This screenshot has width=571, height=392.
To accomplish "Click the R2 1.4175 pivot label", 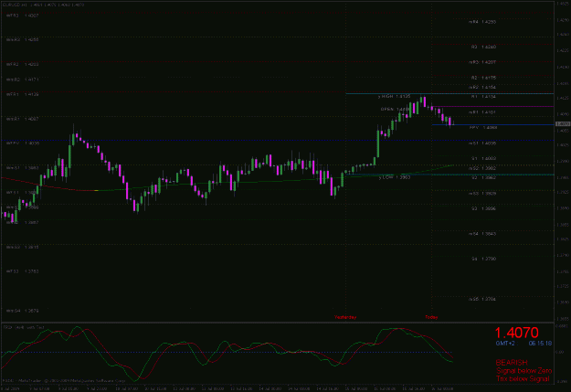I will [x=483, y=78].
